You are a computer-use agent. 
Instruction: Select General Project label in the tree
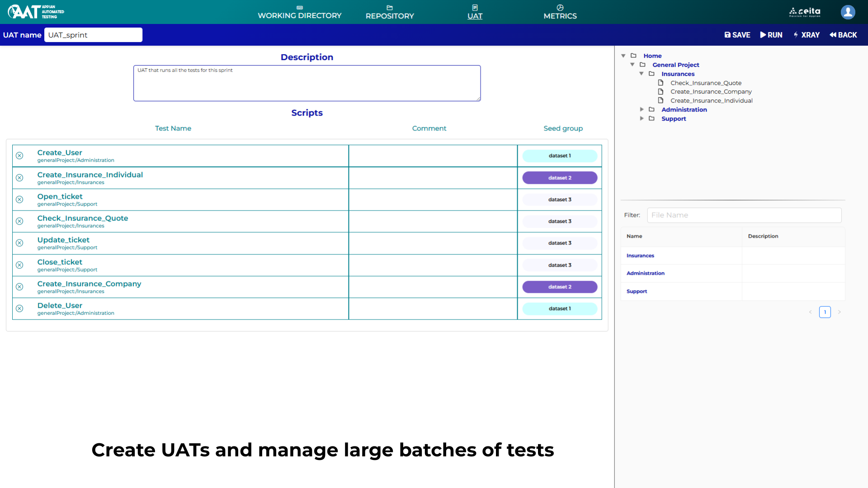[x=675, y=65]
